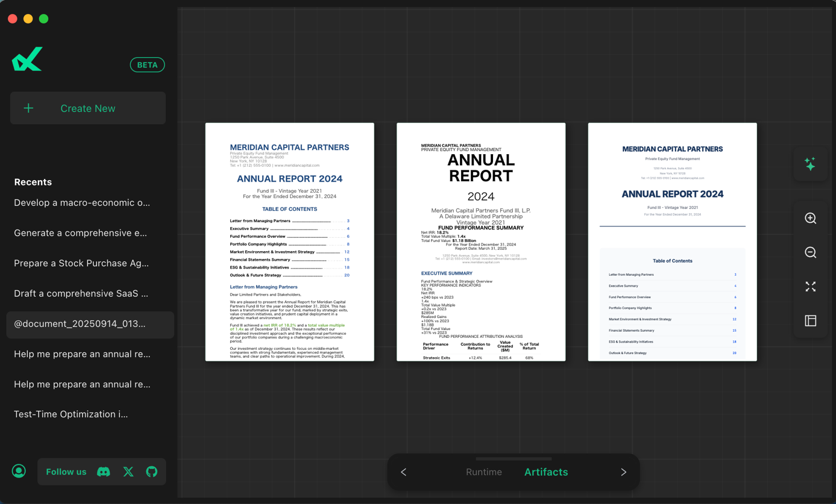Open the GitHub repository icon
This screenshot has height=504, width=836.
(x=152, y=472)
